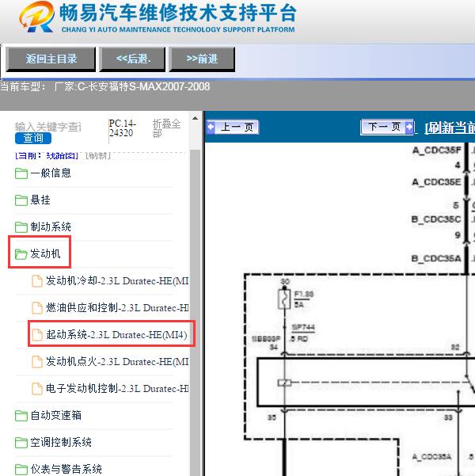Click the PC:14-24320 text
The height and width of the screenshot is (476, 475).
pos(122,128)
